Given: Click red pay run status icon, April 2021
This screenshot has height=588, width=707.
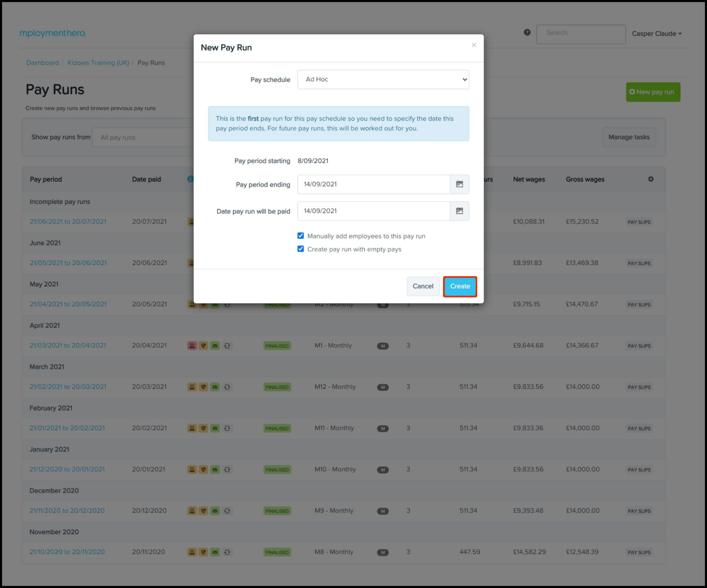Looking at the screenshot, I should 192,346.
